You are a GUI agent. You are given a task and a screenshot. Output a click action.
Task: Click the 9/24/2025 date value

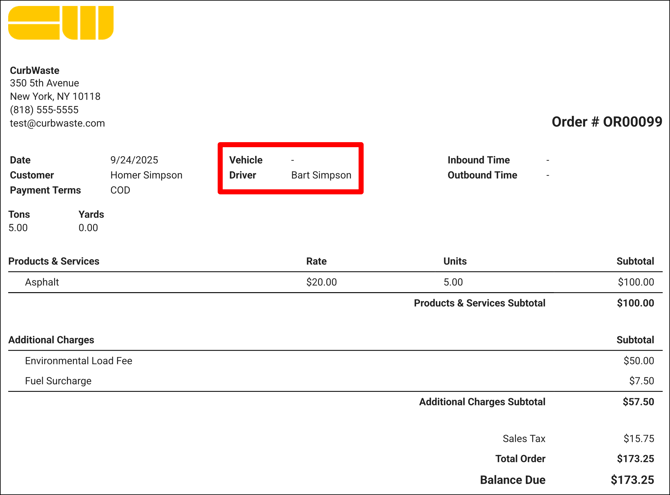[x=134, y=160]
